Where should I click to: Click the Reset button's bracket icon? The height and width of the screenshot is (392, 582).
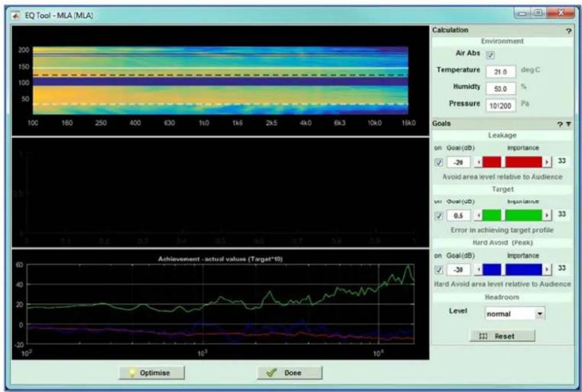tap(483, 336)
